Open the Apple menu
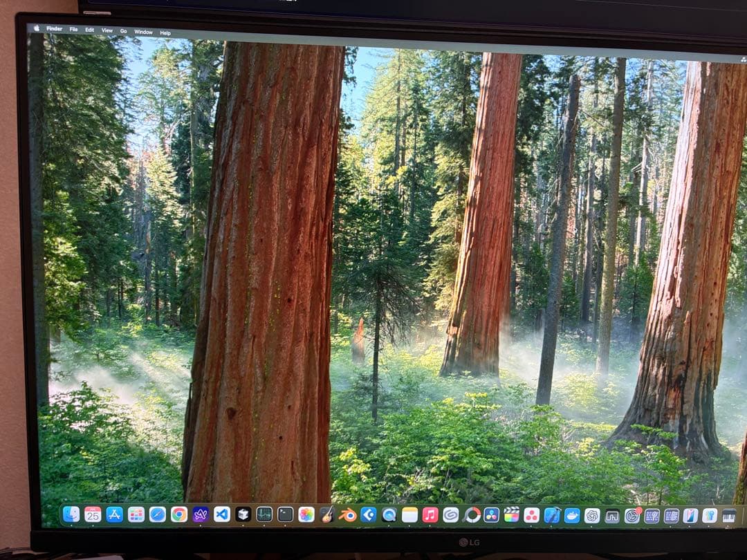This screenshot has height=560, width=747. click(36, 30)
